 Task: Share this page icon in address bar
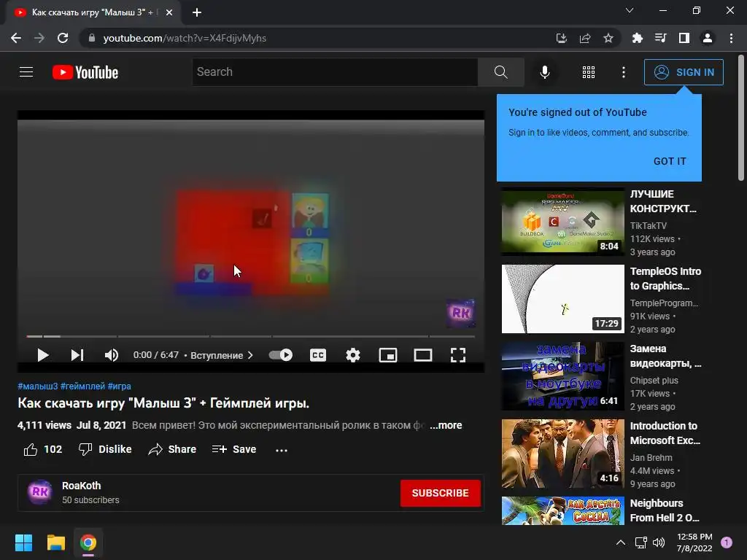point(584,38)
